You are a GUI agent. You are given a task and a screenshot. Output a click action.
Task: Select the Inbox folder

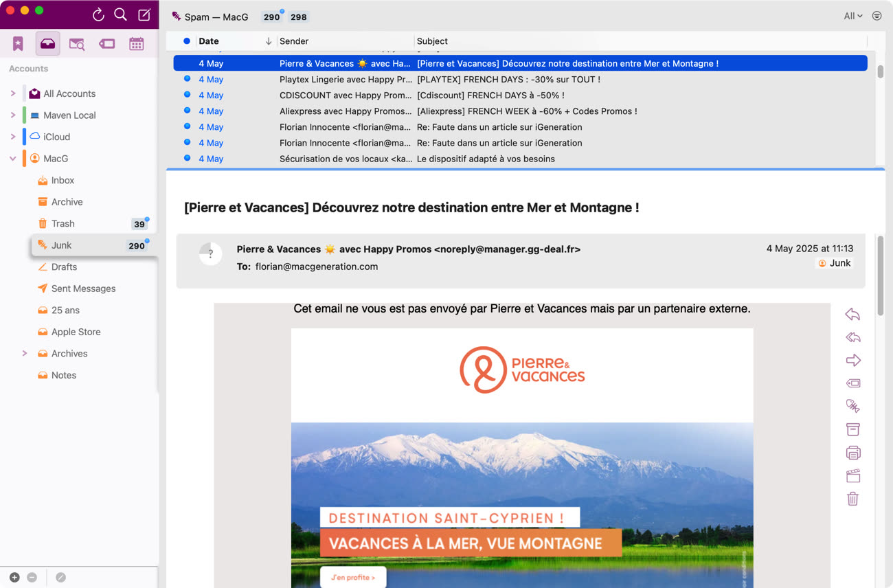(63, 181)
